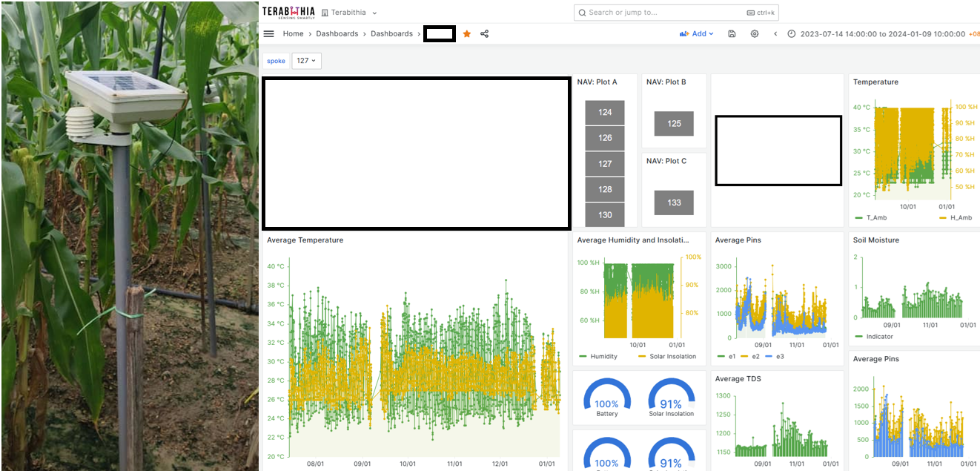
Task: Open first Dashboards breadcrumb item
Action: (337, 34)
